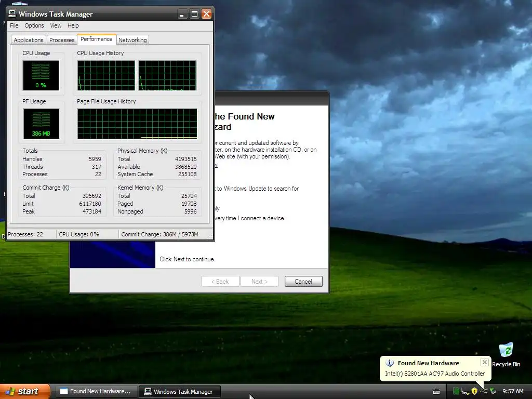Screen dimensions: 532x399
Task: Click the Page File Usage History graph
Action: click(x=137, y=124)
